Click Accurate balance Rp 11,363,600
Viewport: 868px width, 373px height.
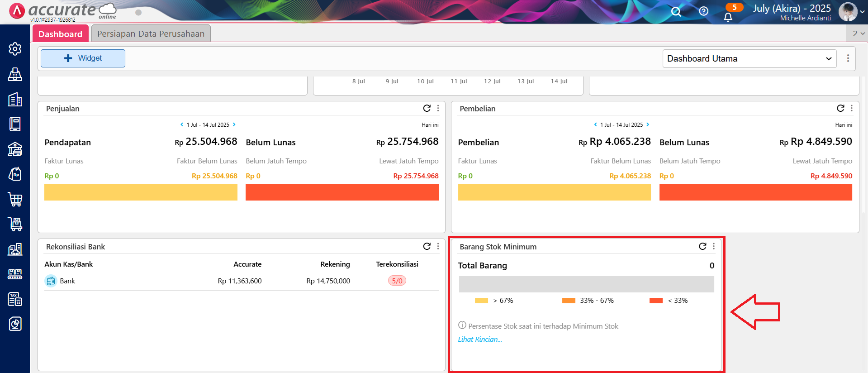[240, 281]
